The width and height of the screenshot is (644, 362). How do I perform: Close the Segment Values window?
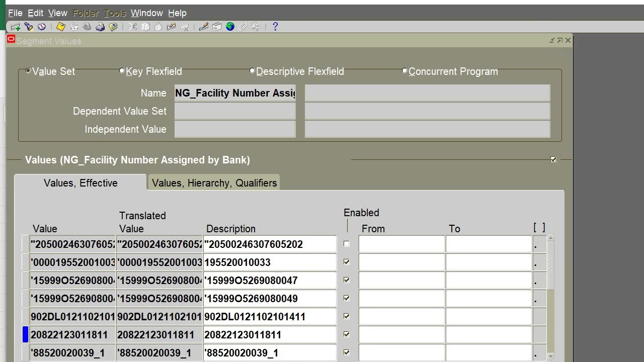pyautogui.click(x=568, y=40)
